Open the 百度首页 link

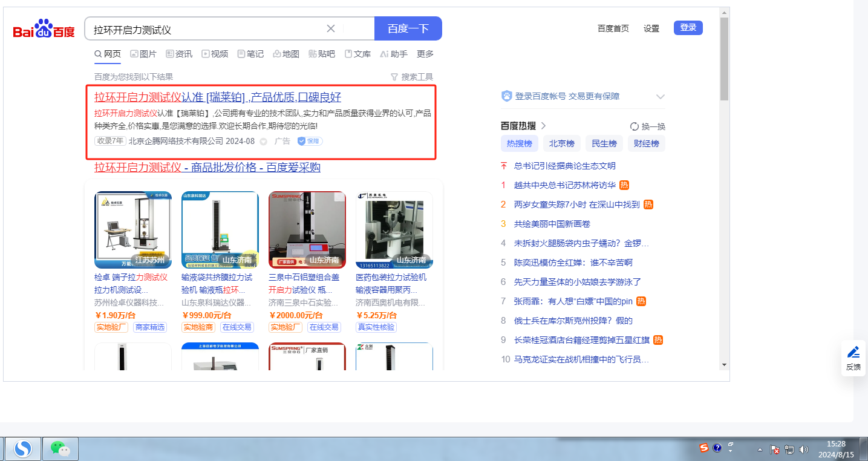tap(613, 28)
